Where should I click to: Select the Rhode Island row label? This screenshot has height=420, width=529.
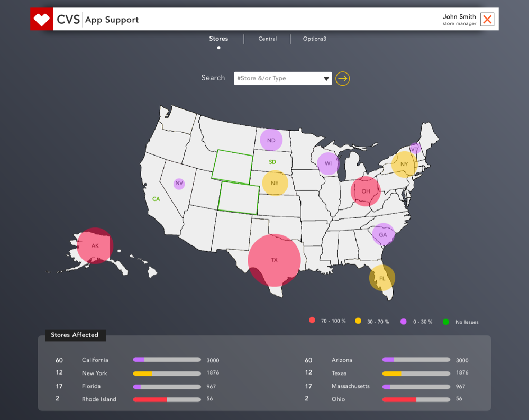99,399
